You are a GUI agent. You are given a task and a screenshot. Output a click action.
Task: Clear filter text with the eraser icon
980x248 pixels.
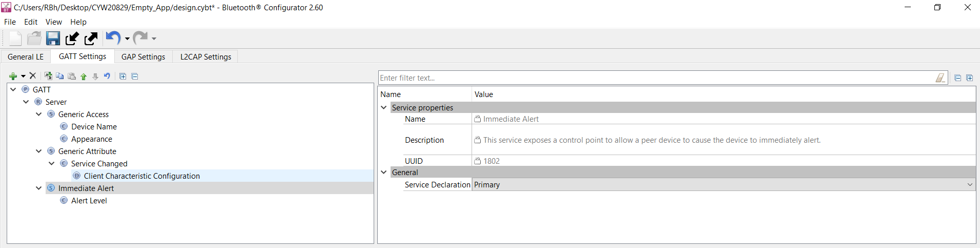click(x=941, y=78)
